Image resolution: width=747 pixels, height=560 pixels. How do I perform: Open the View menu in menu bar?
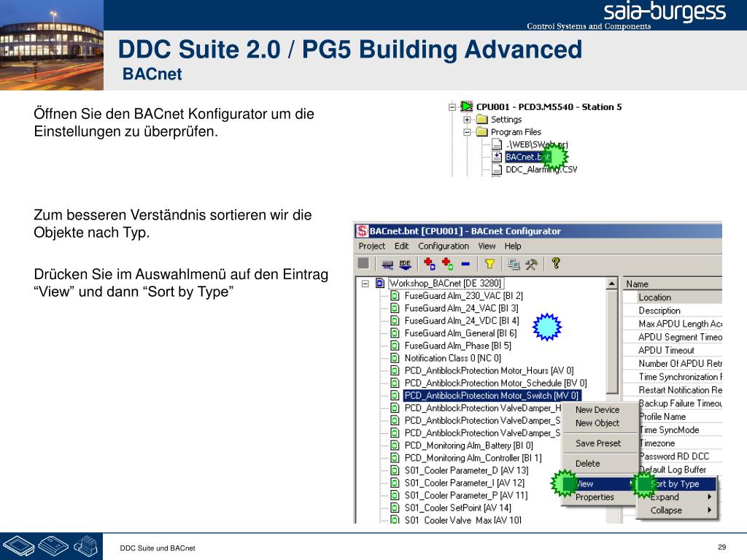487,246
